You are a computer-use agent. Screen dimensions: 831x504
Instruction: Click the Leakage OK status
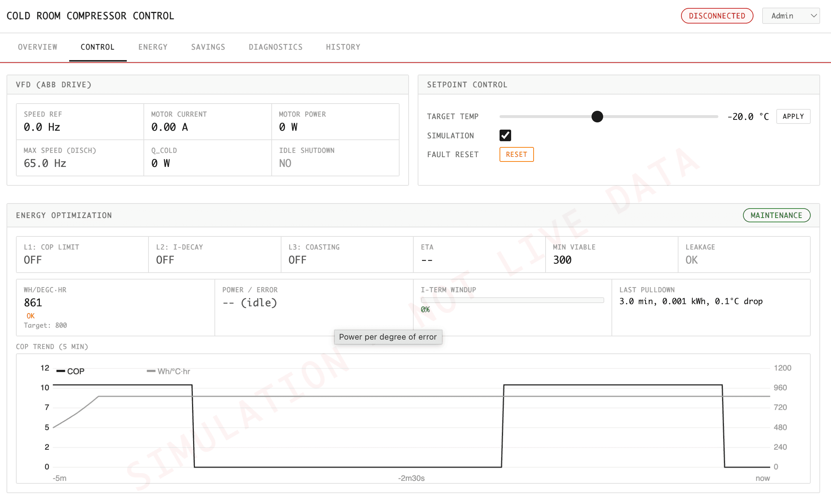[692, 260]
